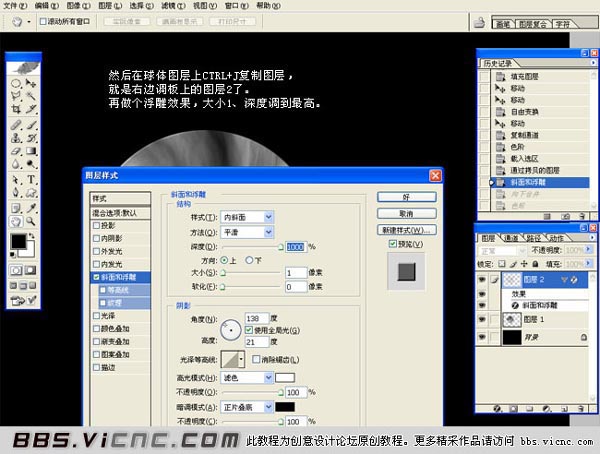Open the 样式 (Style) dropdown 内斜面
This screenshot has height=454, width=600.
pos(246,217)
